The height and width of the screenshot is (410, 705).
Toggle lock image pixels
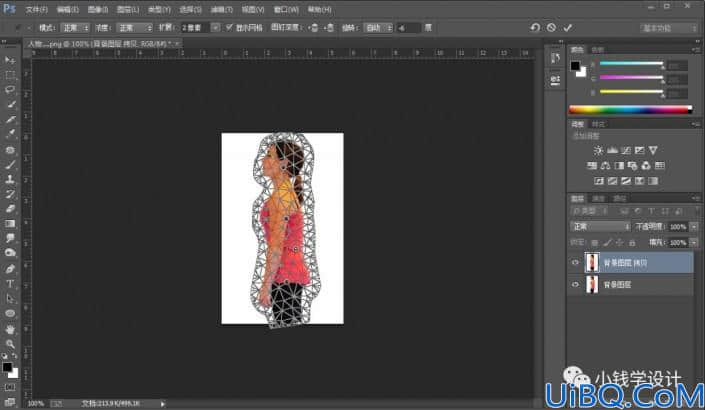[x=607, y=243]
